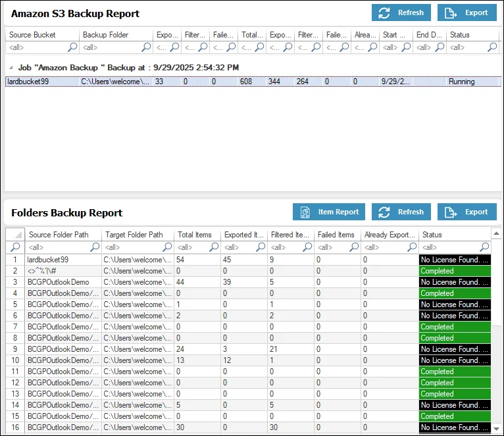Click Already Exported filter search icon in folders report

412,247
